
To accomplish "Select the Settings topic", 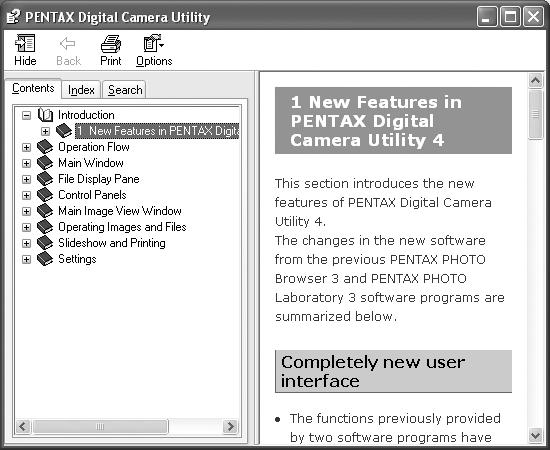I will (x=77, y=259).
